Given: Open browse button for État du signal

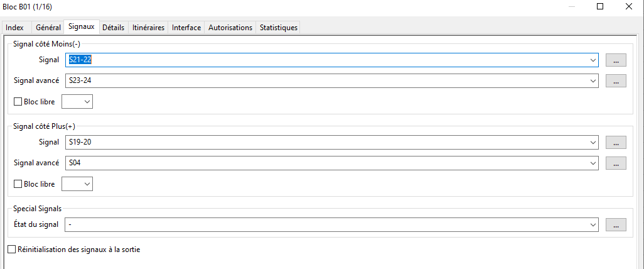Looking at the screenshot, I should click(616, 224).
